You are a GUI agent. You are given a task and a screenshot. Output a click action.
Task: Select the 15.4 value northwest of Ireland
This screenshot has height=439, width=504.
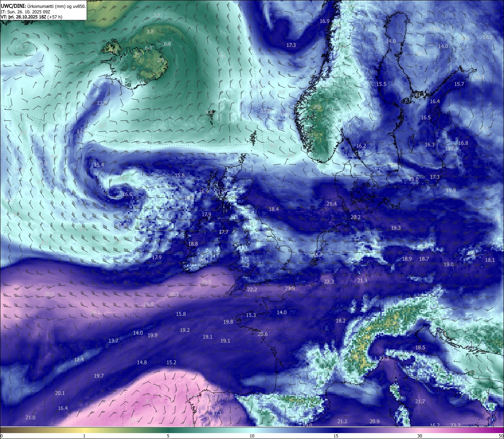click(x=99, y=165)
